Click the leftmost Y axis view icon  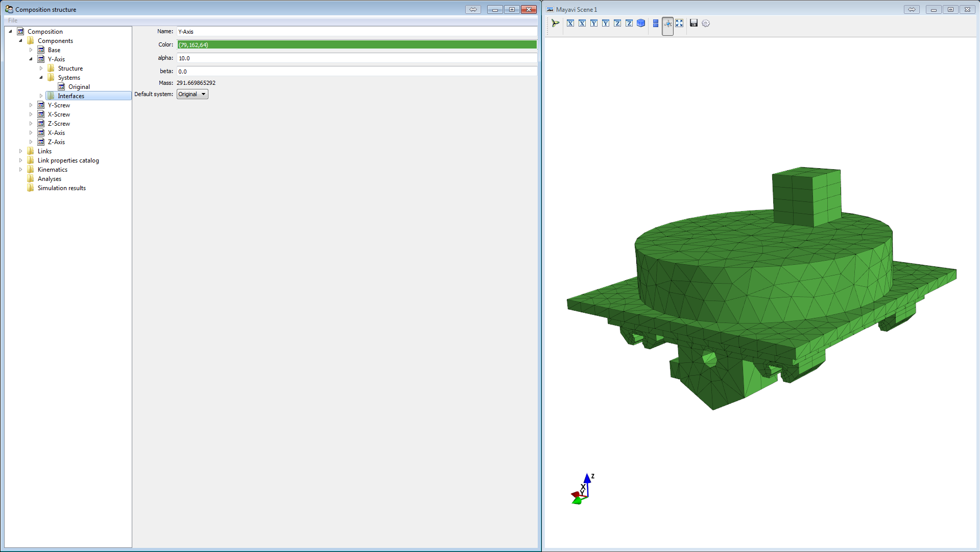[594, 23]
